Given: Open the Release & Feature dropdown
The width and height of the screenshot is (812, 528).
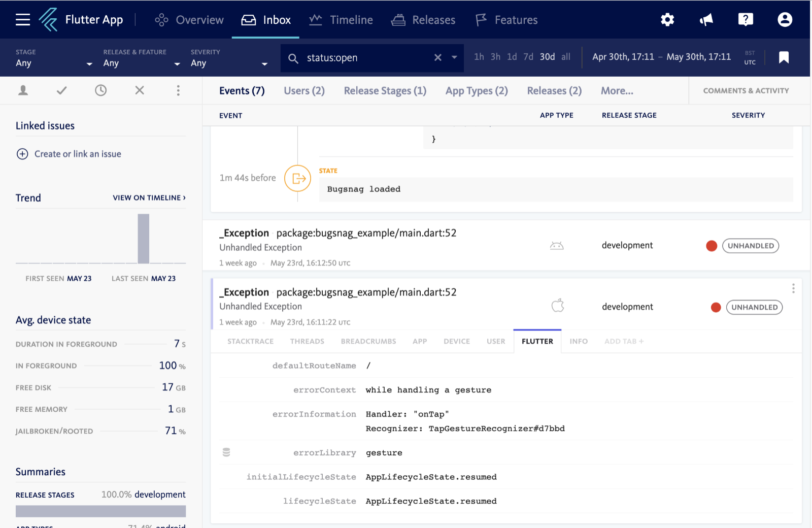Looking at the screenshot, I should (141, 63).
